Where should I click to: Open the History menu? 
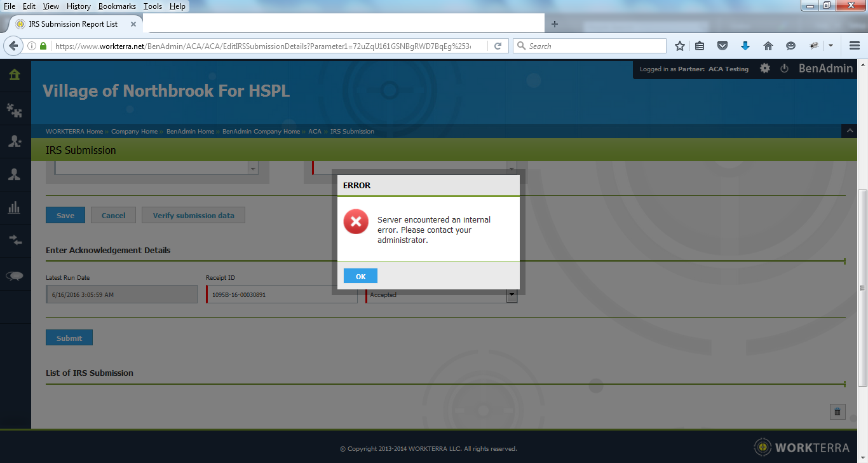tap(78, 6)
